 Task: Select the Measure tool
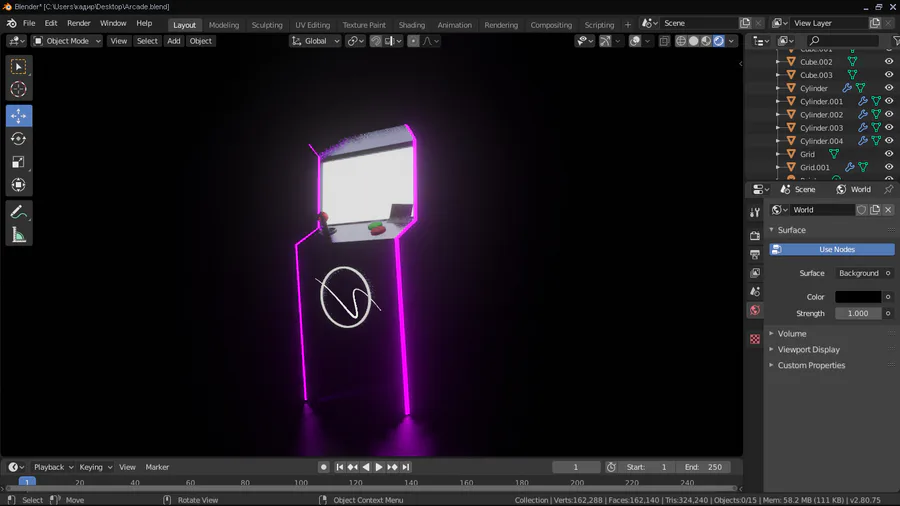[18, 235]
